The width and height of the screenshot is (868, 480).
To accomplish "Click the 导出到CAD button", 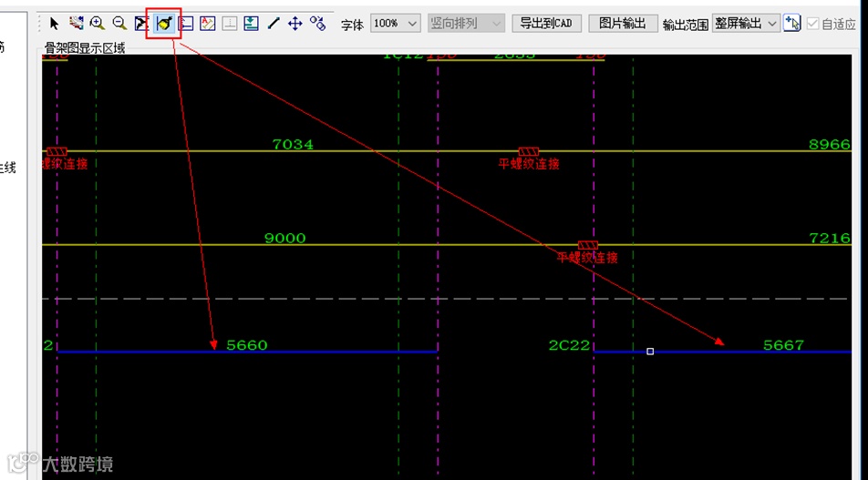I will [x=546, y=24].
